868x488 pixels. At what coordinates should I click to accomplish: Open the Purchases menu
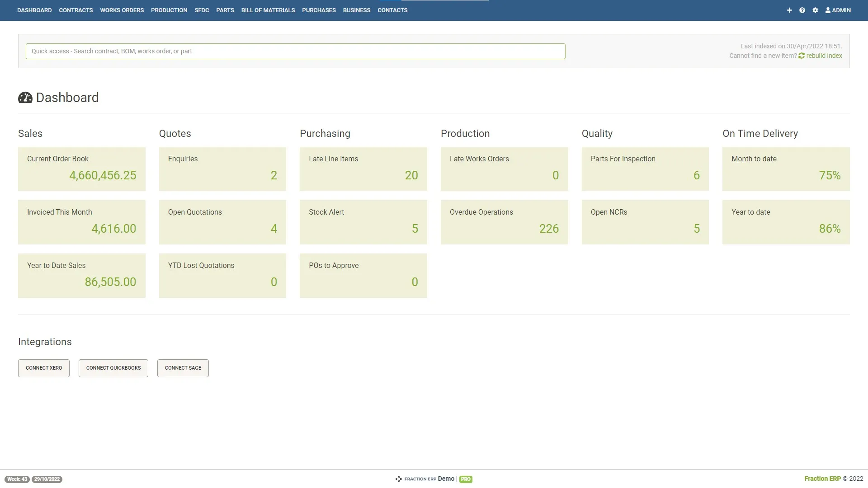(319, 10)
